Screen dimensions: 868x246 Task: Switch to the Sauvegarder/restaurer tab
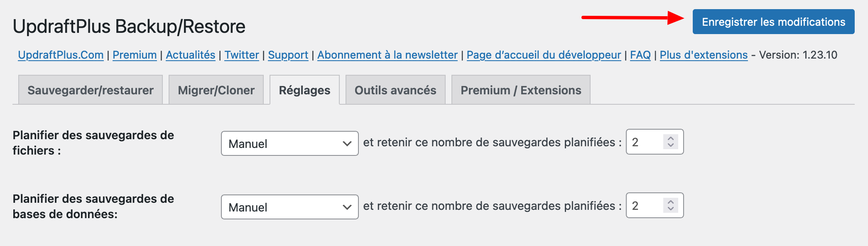coord(90,89)
